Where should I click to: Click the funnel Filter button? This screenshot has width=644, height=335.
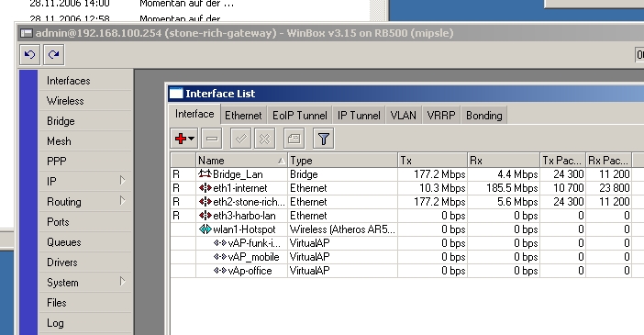pos(324,139)
